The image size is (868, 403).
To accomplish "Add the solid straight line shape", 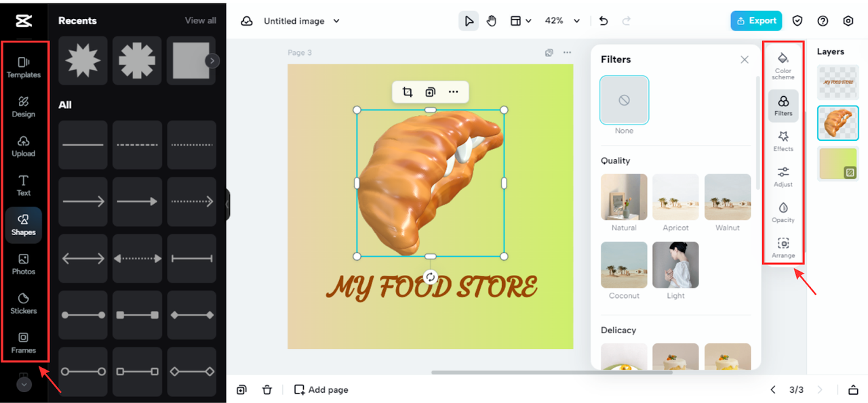I will coord(83,145).
